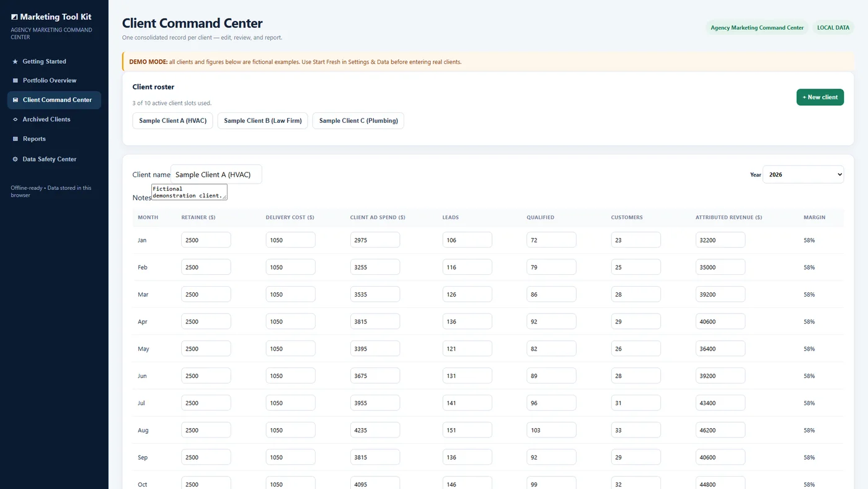Click the Jun Customers field
868x489 pixels.
[x=636, y=376]
